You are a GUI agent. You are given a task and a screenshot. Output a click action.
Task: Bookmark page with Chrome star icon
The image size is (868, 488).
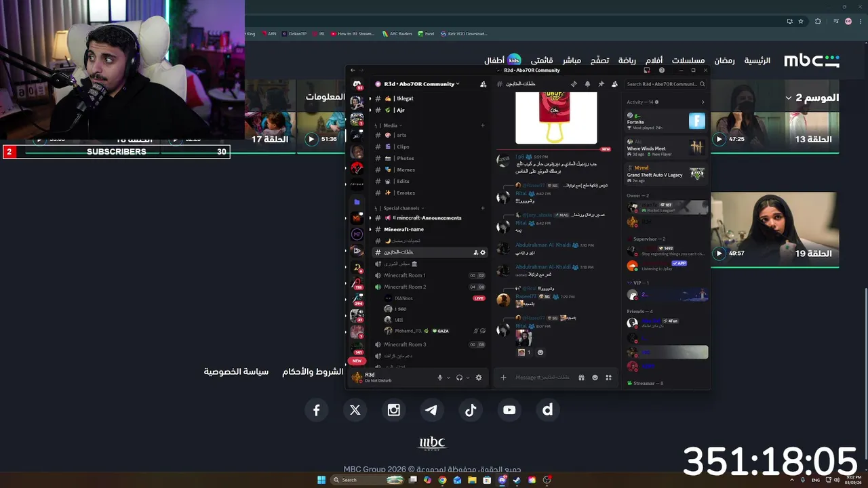tap(801, 21)
